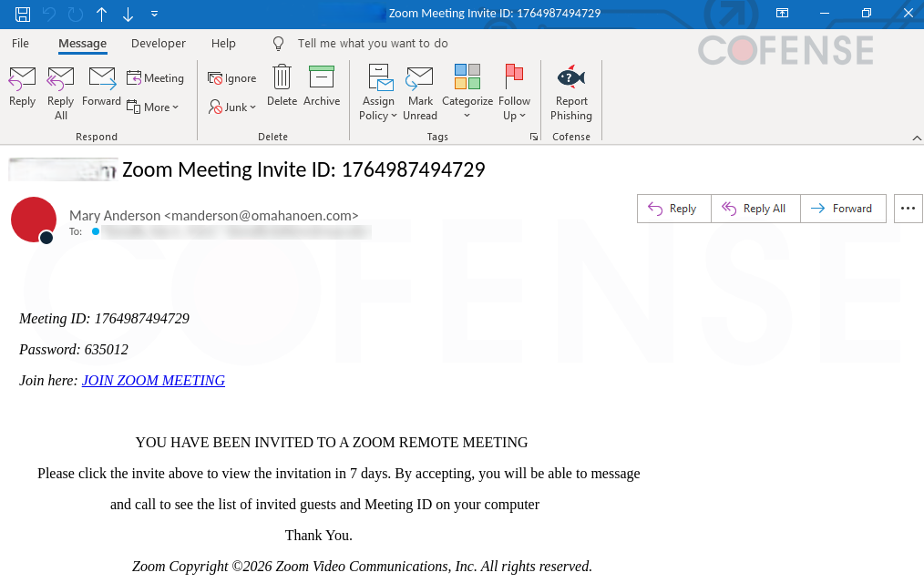Open the Assign Policy dropdown
This screenshot has width=924, height=583.
tap(378, 93)
